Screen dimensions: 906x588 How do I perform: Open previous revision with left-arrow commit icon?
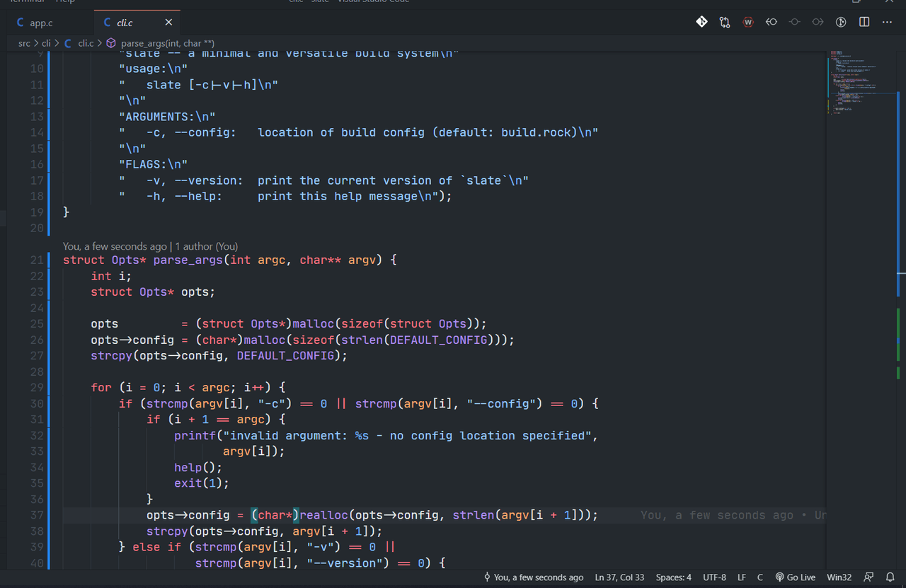tap(772, 23)
